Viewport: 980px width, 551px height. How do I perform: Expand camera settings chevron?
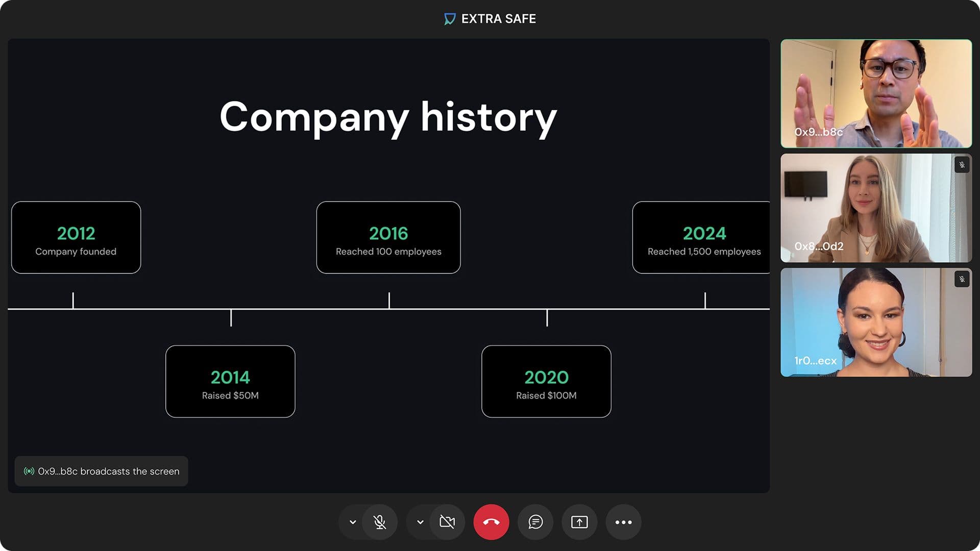pos(420,522)
